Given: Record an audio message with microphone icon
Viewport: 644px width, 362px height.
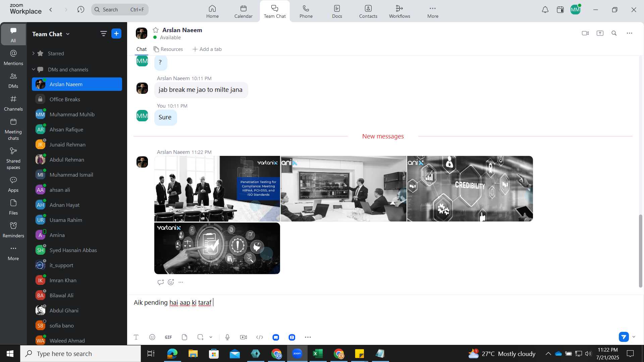Looking at the screenshot, I should [x=227, y=337].
